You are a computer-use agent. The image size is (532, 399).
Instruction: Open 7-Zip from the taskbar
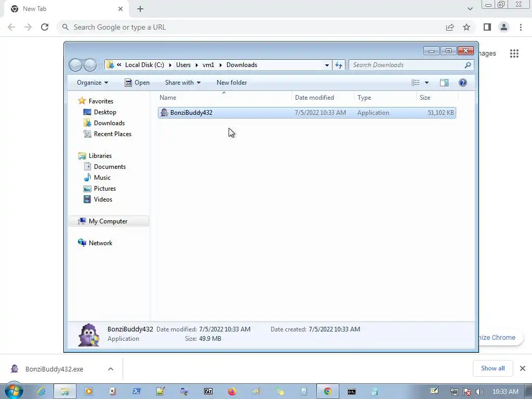(208, 392)
